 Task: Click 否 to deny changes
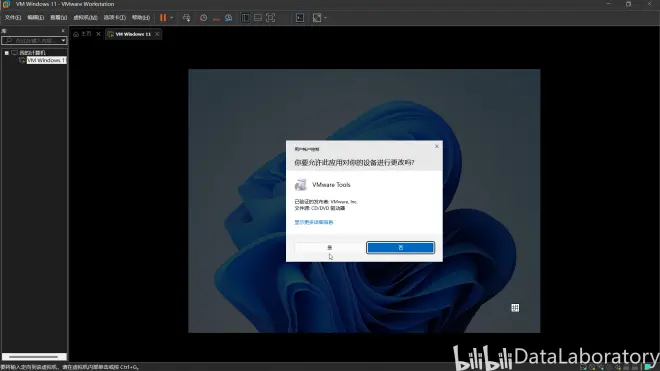coord(400,248)
